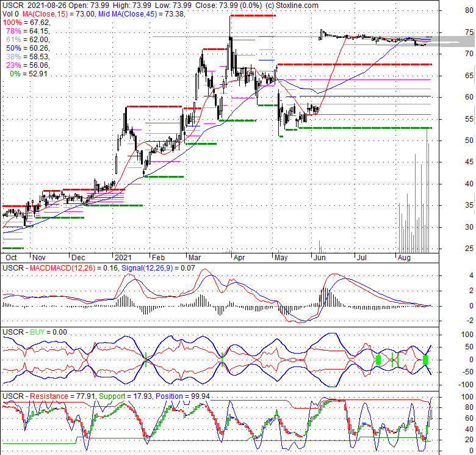Click the 'Feb' month axis label
Screen dimensions: 476x455
tap(158, 258)
